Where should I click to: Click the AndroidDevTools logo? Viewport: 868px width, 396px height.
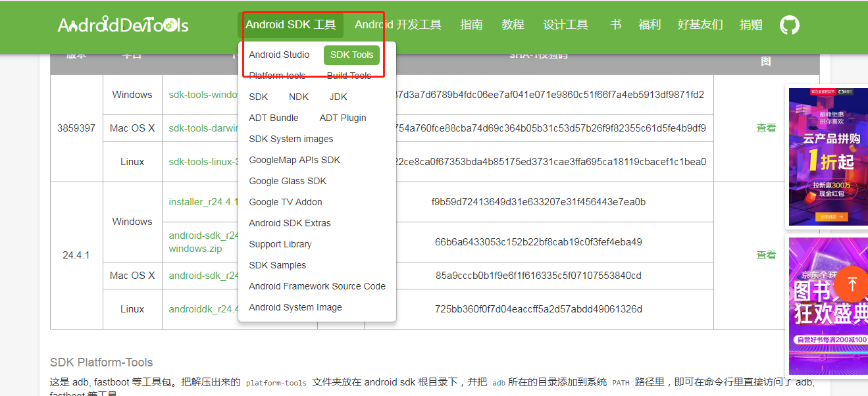[122, 24]
